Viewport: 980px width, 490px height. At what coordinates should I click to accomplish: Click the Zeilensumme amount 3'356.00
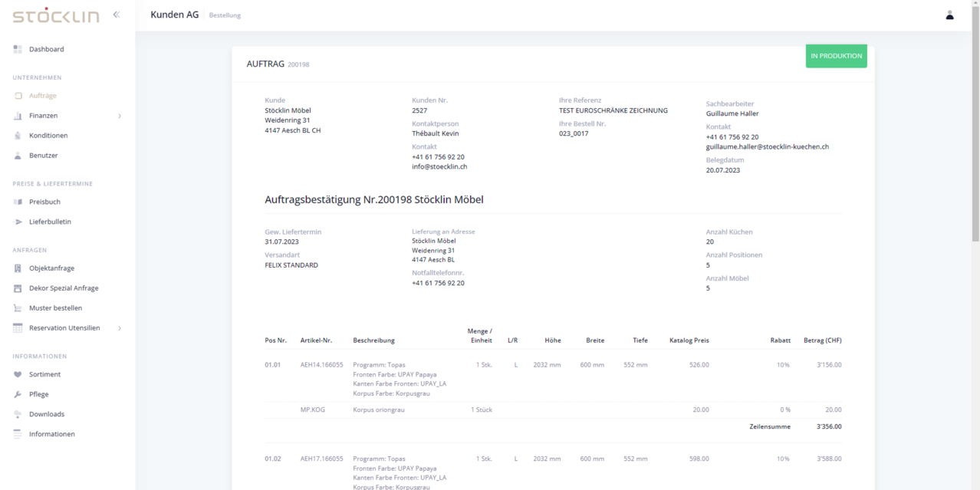point(829,426)
